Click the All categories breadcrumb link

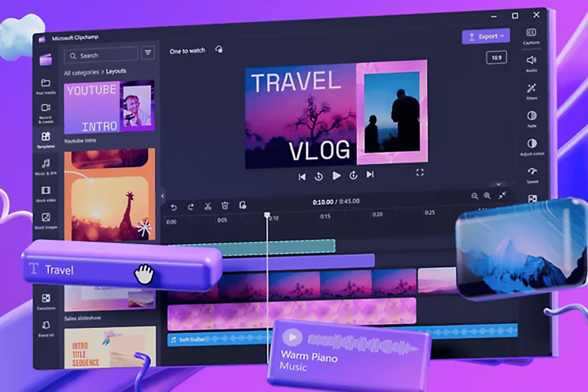[x=82, y=73]
